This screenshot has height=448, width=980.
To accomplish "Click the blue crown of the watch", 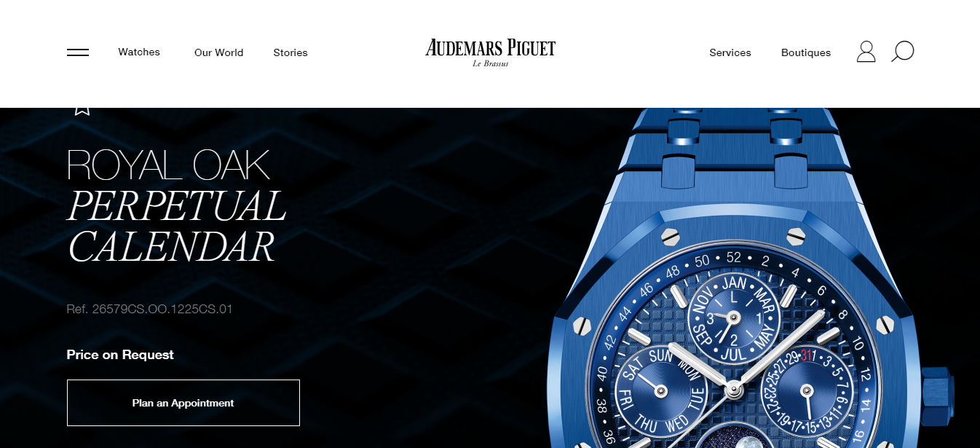I will pos(937,396).
